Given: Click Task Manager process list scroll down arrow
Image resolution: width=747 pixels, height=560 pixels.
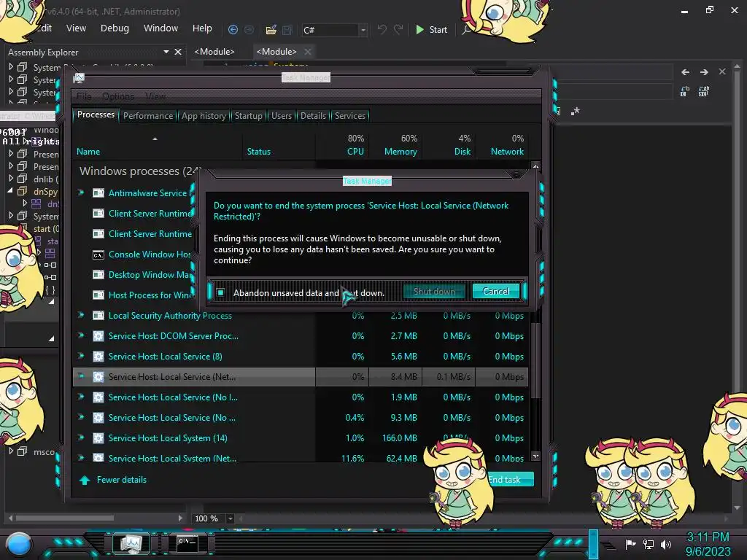Looking at the screenshot, I should (x=535, y=456).
